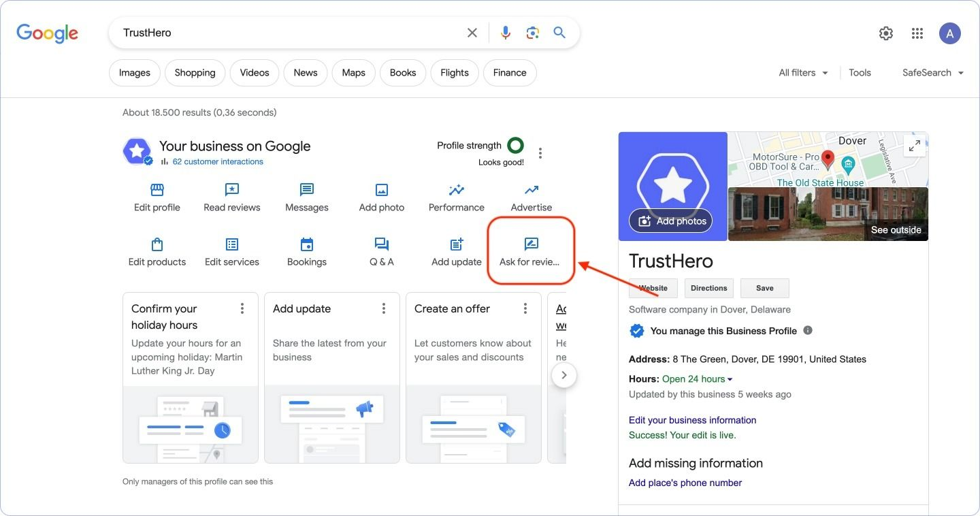Switch to the Images tab
This screenshot has height=516, width=980.
135,73
